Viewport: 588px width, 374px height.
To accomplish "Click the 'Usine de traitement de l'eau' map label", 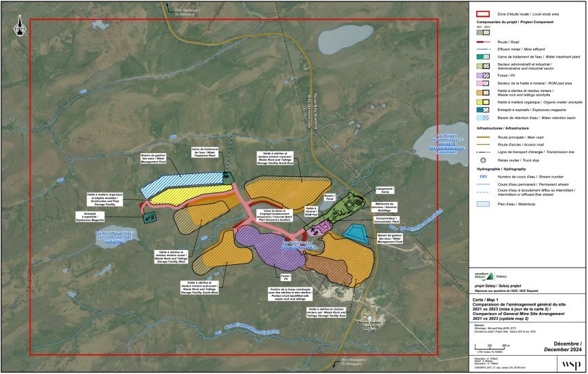I will [x=204, y=152].
